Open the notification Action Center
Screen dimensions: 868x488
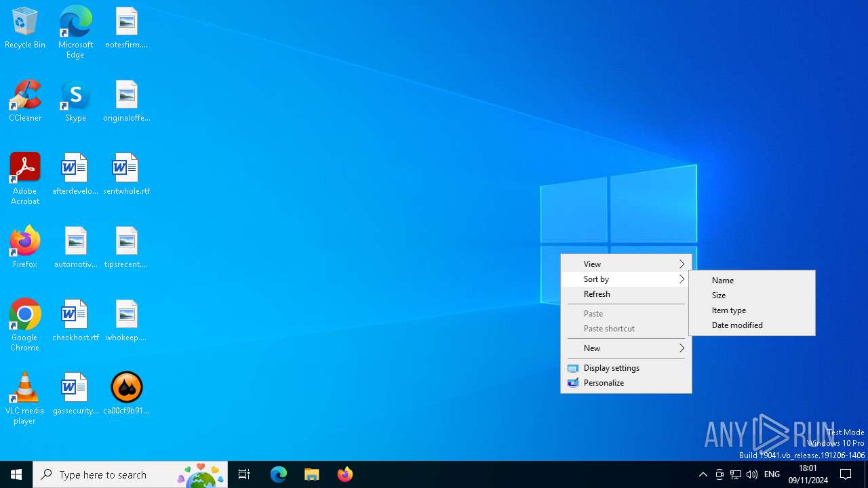[x=846, y=474]
